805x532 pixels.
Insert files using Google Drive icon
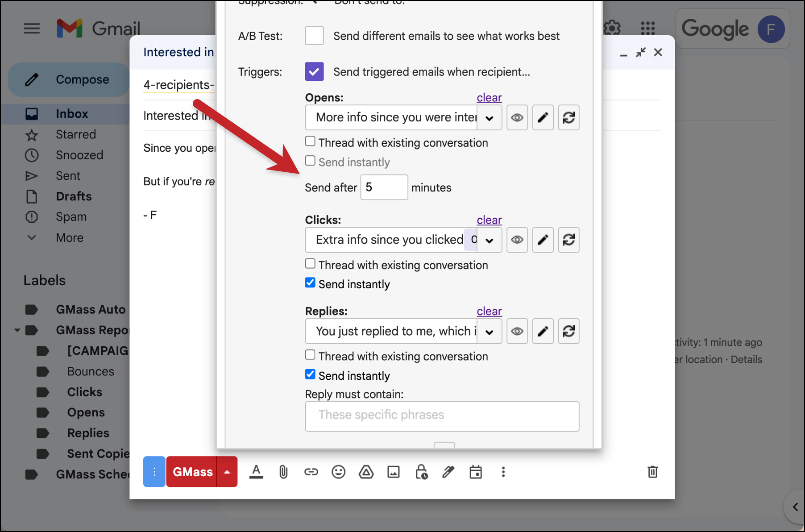(366, 472)
